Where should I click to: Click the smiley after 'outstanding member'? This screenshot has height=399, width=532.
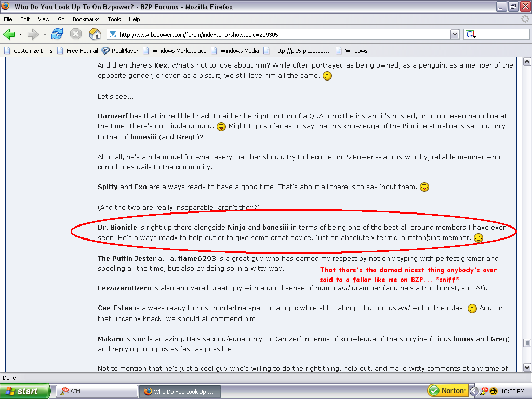pyautogui.click(x=478, y=238)
